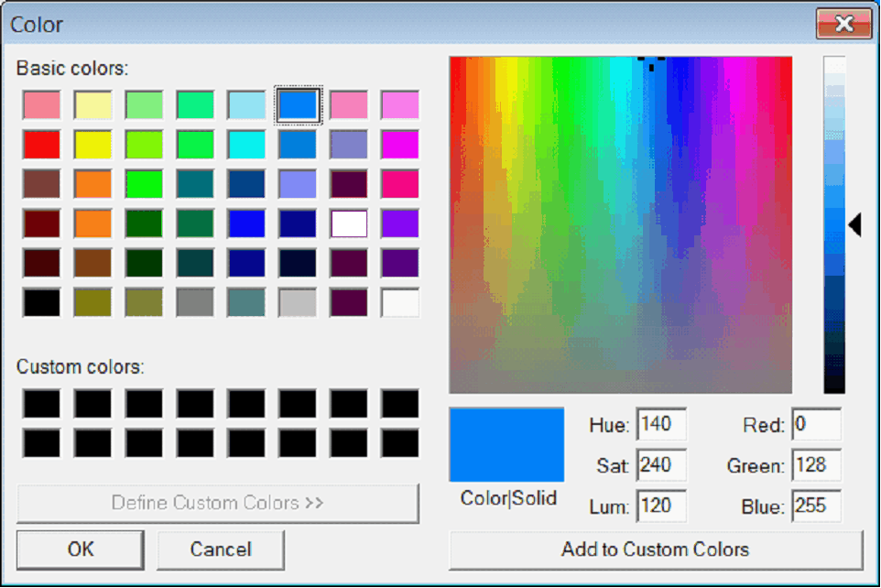Click the luminance slider arrow marker

[x=854, y=224]
